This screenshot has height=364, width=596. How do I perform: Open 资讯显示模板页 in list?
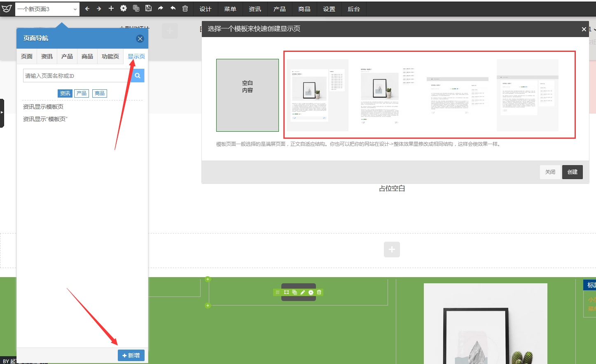[x=43, y=107]
